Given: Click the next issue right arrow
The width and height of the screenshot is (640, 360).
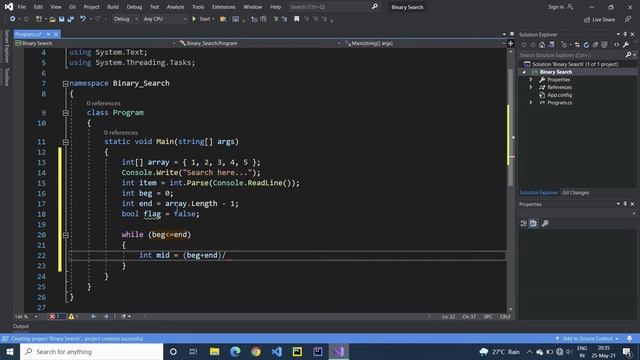Looking at the screenshot, I should 106,316.
